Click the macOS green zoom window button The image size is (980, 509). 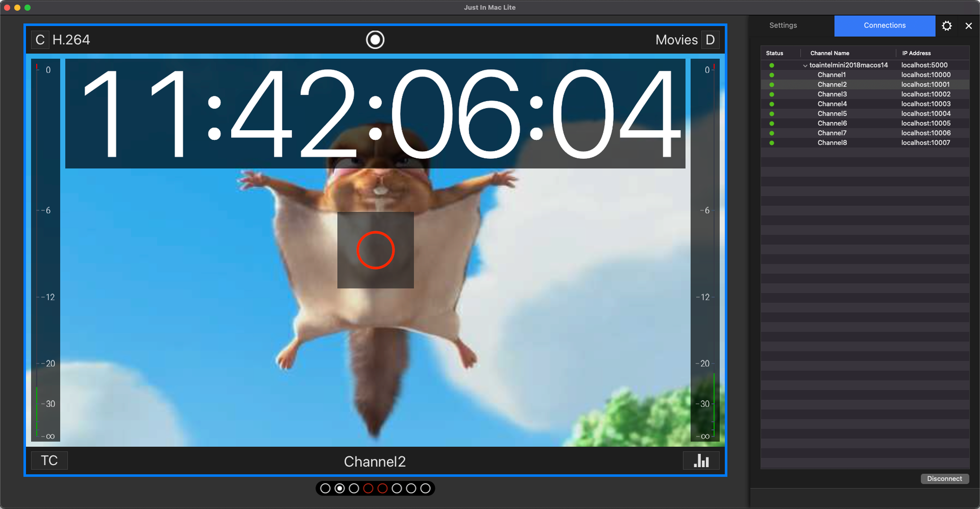(x=28, y=8)
